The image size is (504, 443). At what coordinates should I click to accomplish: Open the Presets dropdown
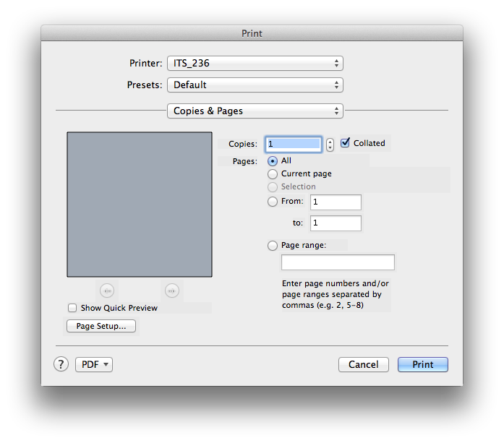(x=255, y=85)
